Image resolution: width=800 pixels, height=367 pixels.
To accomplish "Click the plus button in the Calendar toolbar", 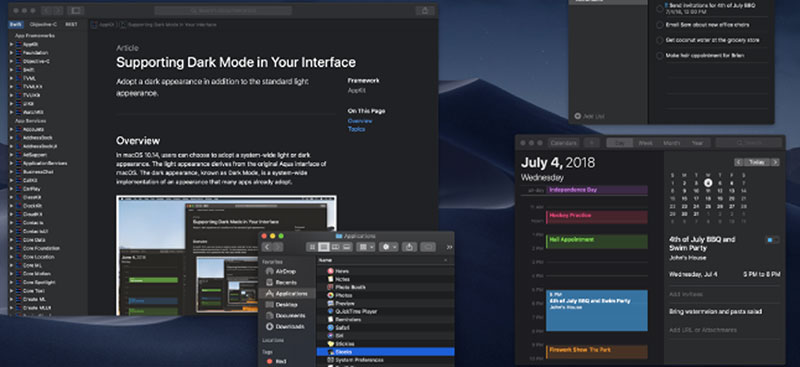I will pyautogui.click(x=592, y=143).
